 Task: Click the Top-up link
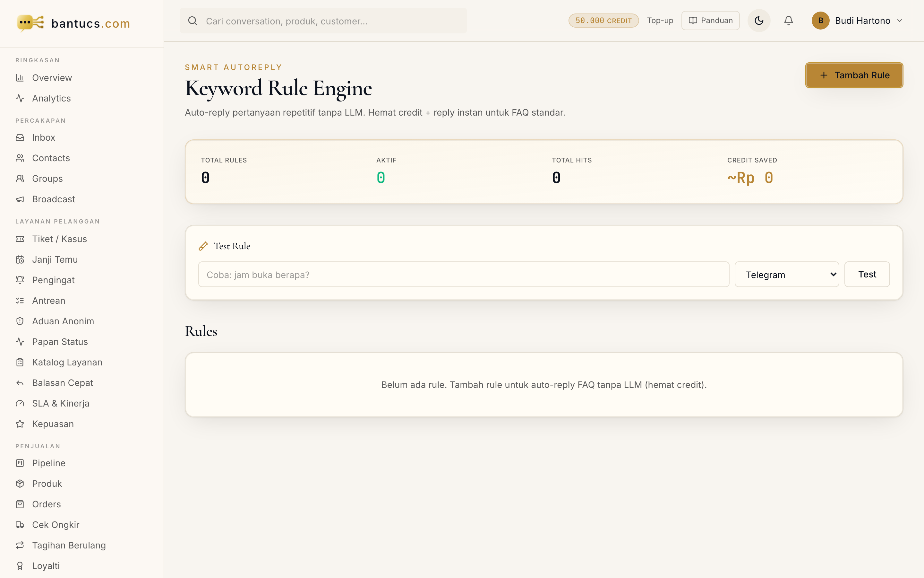[x=660, y=21]
